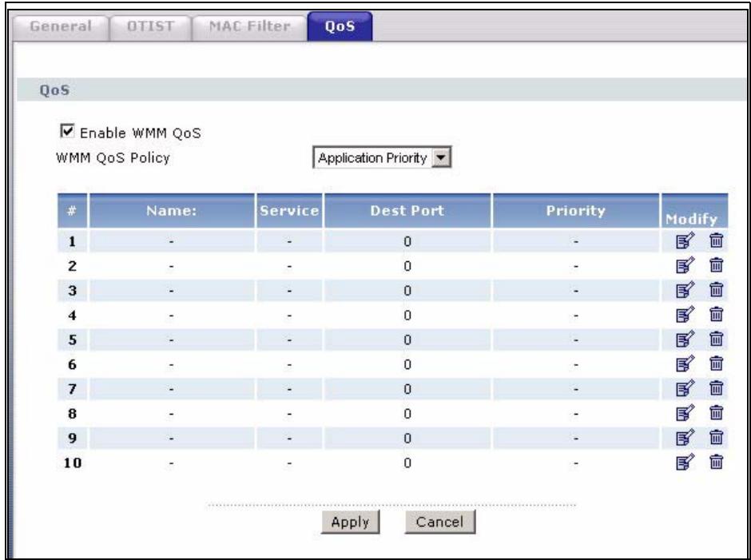Image resolution: width=751 pixels, height=560 pixels.
Task: Click row number 1 in the table
Action: click(x=73, y=241)
